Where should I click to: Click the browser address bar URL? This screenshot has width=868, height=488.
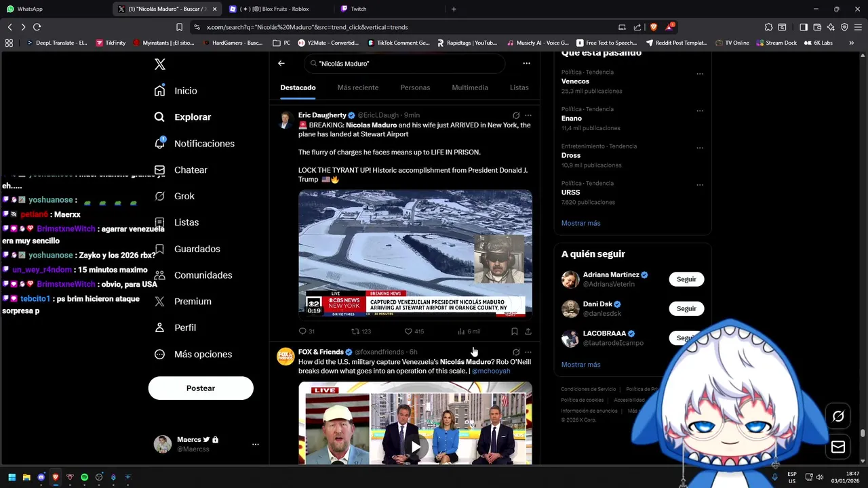coord(307,27)
